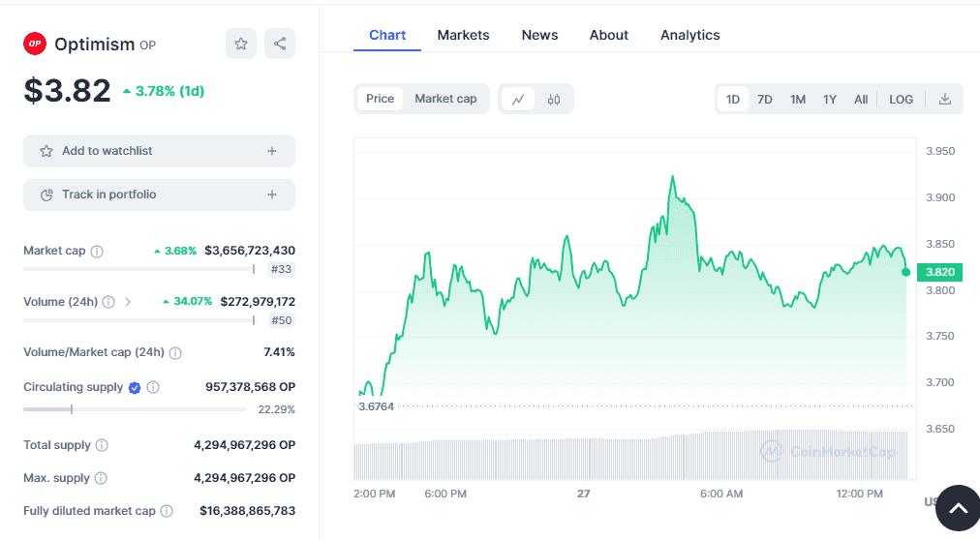
Task: Click the 6:00 AM axis label
Action: tap(721, 494)
